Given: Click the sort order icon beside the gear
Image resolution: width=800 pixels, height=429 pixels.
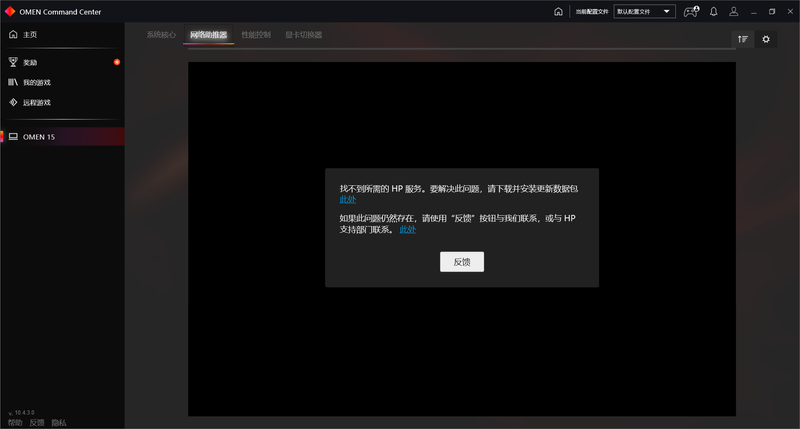Looking at the screenshot, I should click(x=742, y=39).
